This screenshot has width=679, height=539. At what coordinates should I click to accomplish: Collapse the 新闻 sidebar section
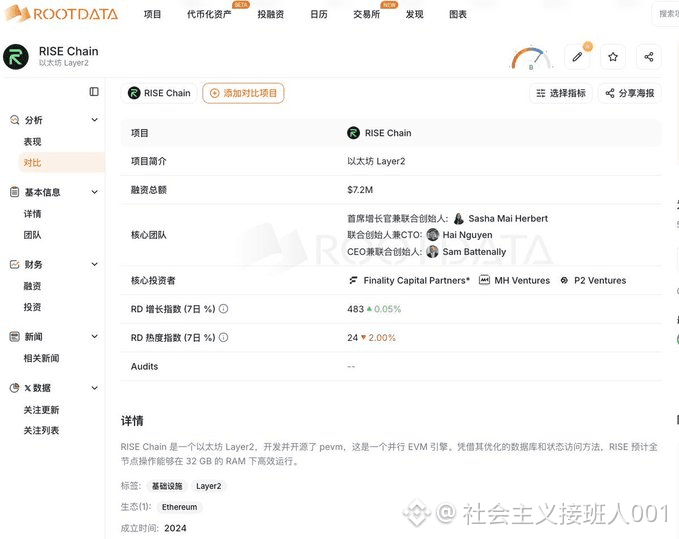coord(94,336)
